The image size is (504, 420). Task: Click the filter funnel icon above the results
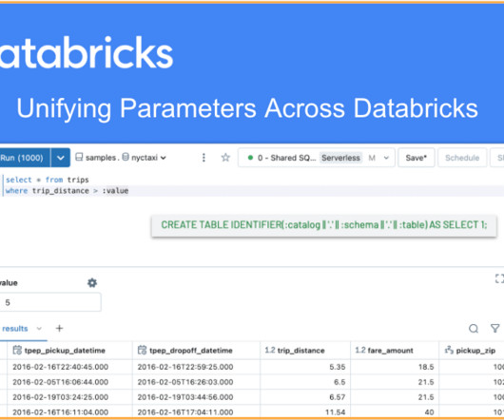(x=495, y=328)
